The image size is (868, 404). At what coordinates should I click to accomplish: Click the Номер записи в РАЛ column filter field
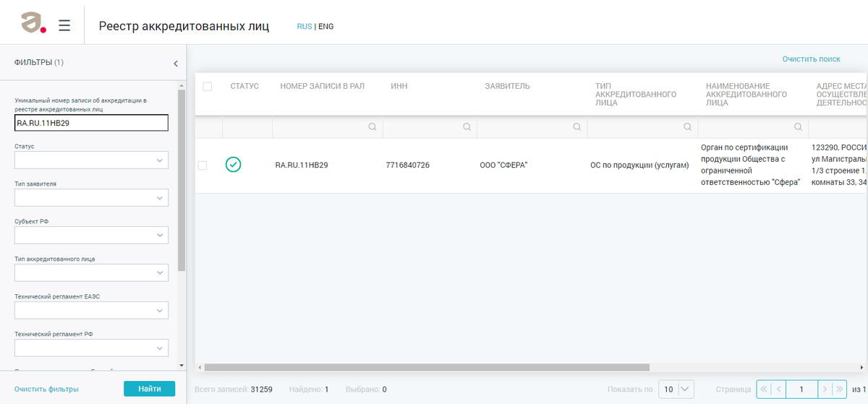coord(328,126)
